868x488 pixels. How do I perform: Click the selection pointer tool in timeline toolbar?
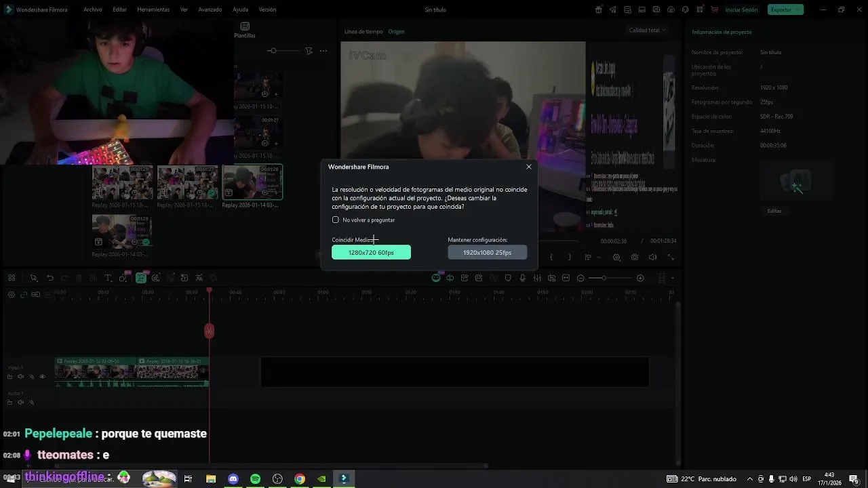[x=33, y=278]
